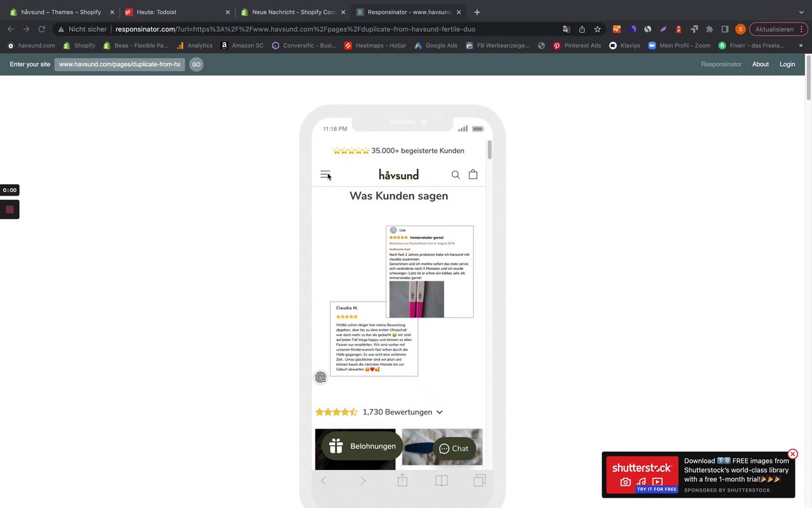Open the shopping bag cart icon

coord(473,174)
